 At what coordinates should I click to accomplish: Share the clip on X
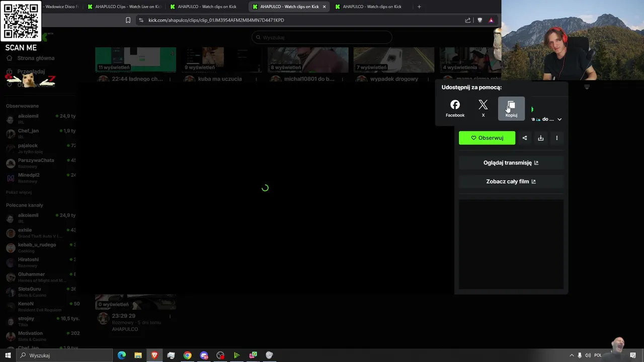click(483, 109)
